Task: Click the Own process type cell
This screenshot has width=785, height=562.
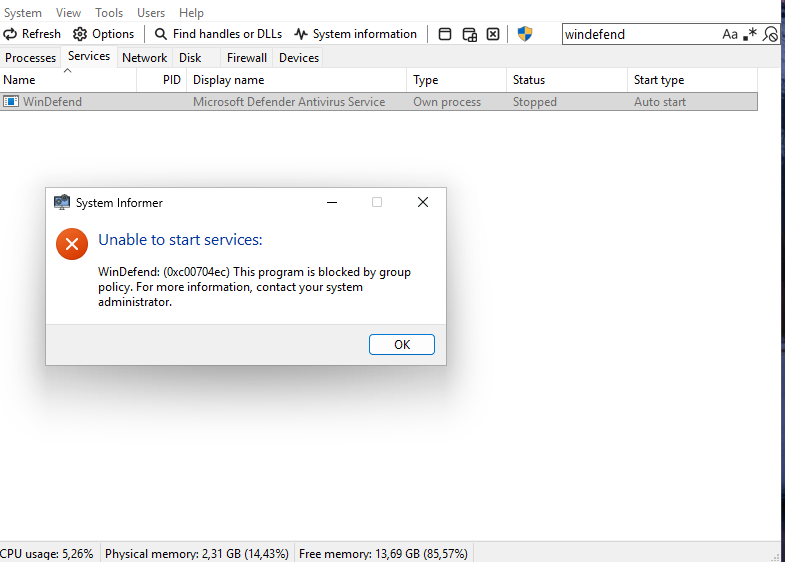Action: click(447, 102)
